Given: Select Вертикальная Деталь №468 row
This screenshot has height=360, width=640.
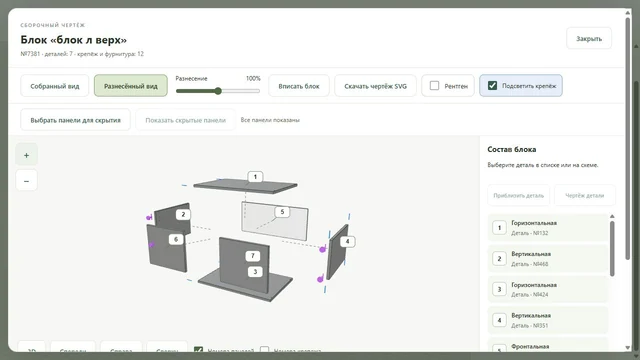Looking at the screenshot, I should coord(548,259).
